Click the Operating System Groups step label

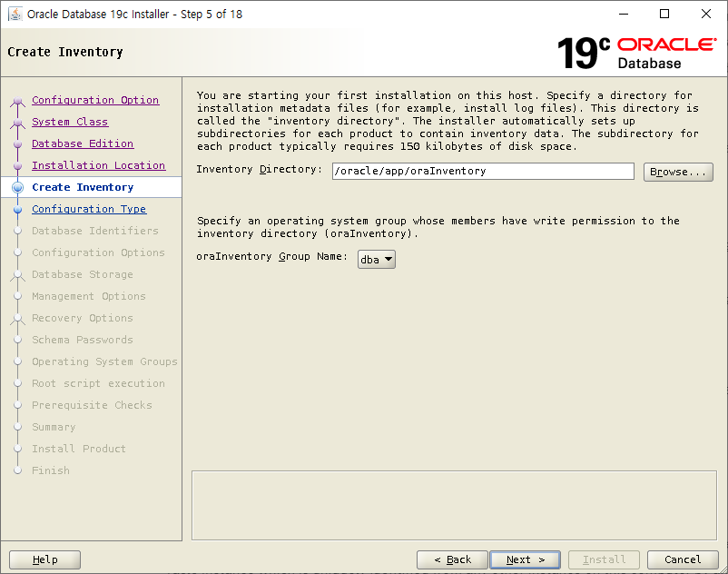104,361
